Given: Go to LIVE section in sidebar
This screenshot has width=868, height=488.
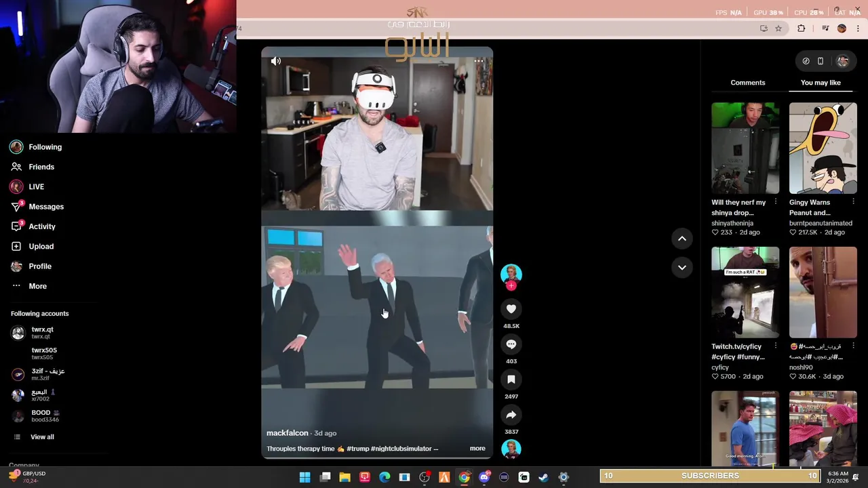Looking at the screenshot, I should coord(28,186).
